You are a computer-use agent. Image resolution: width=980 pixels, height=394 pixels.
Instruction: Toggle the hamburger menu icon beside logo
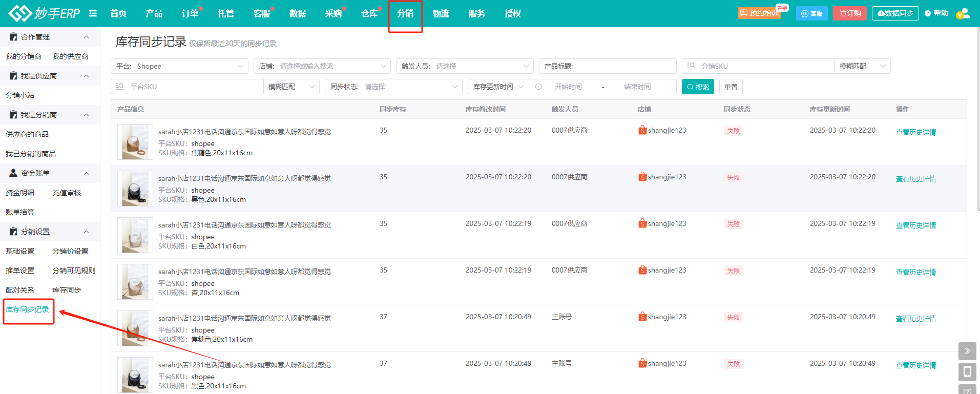tap(93, 13)
